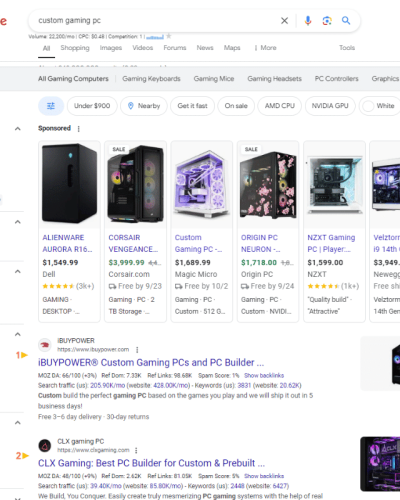Click the NZXT star rating (1k+)
This screenshot has height=500, width=400.
(333, 286)
